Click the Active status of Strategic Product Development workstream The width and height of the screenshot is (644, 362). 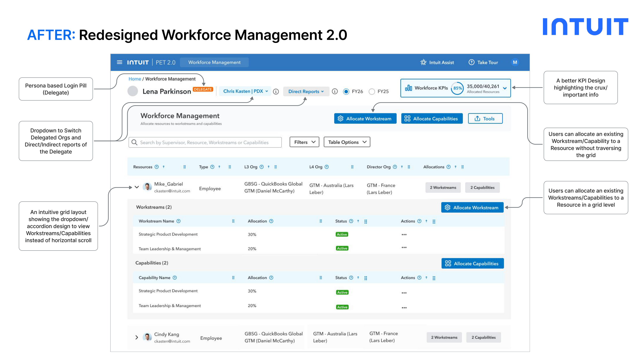point(342,234)
